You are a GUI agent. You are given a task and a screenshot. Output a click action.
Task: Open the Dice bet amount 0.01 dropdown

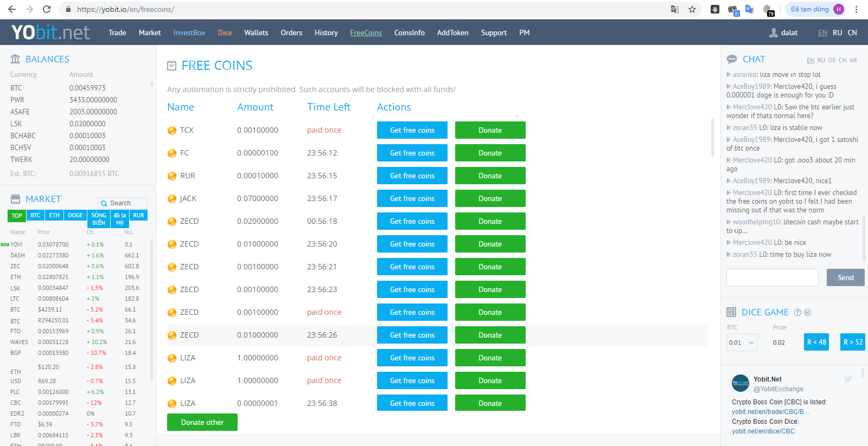tap(742, 342)
